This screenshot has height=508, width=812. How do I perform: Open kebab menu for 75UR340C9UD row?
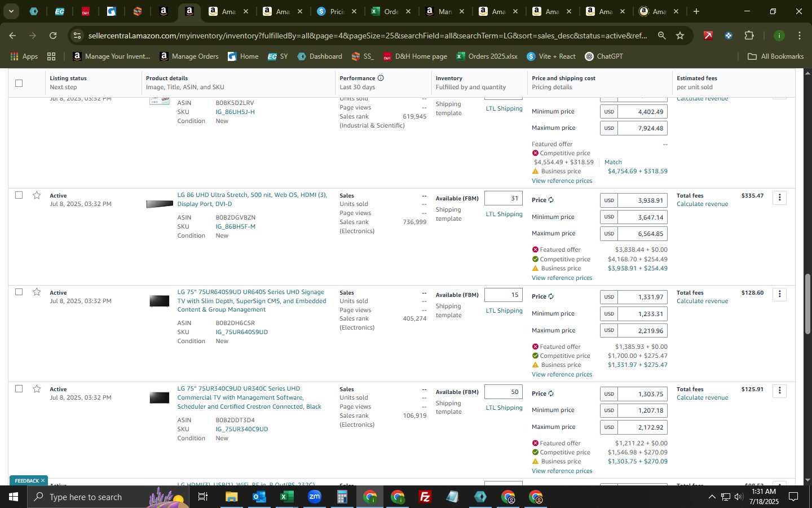779,391
